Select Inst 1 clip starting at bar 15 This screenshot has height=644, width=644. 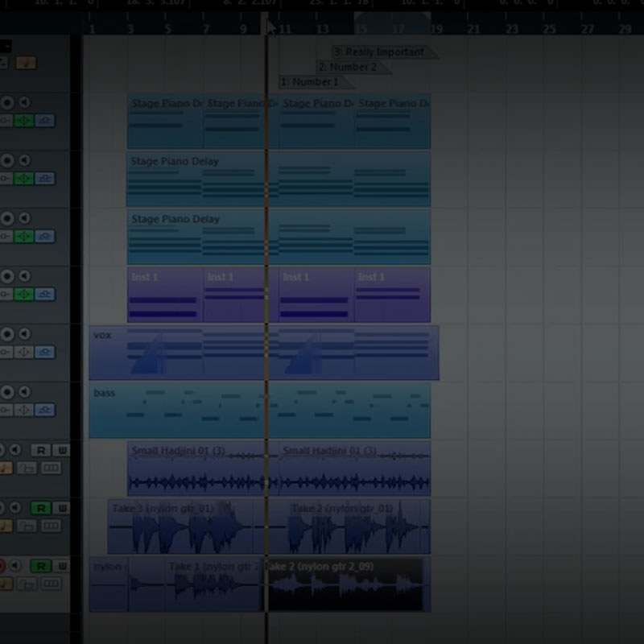pyautogui.click(x=392, y=295)
